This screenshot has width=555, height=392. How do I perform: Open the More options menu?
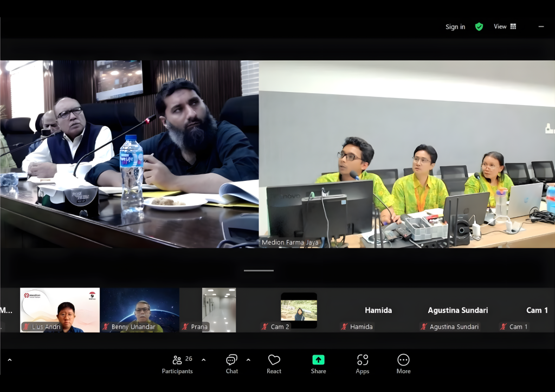point(403,364)
